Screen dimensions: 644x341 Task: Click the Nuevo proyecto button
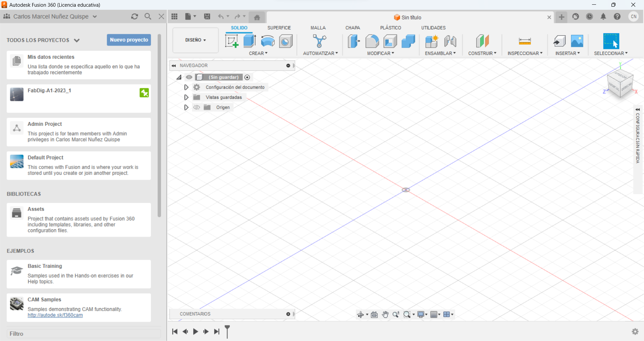click(129, 40)
